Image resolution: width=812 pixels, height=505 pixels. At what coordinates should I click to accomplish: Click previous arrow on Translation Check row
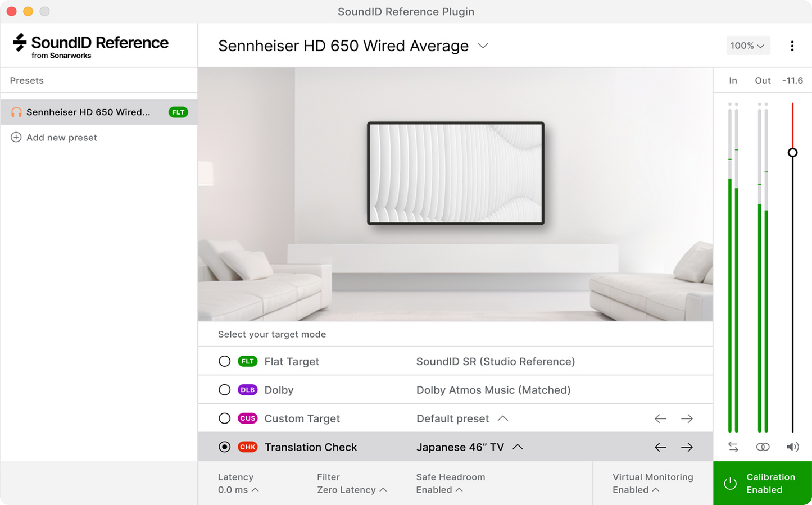coord(660,447)
